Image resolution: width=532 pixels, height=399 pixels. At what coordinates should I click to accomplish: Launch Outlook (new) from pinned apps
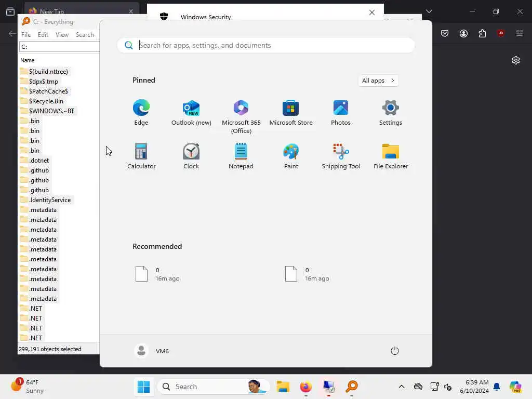coord(191,113)
